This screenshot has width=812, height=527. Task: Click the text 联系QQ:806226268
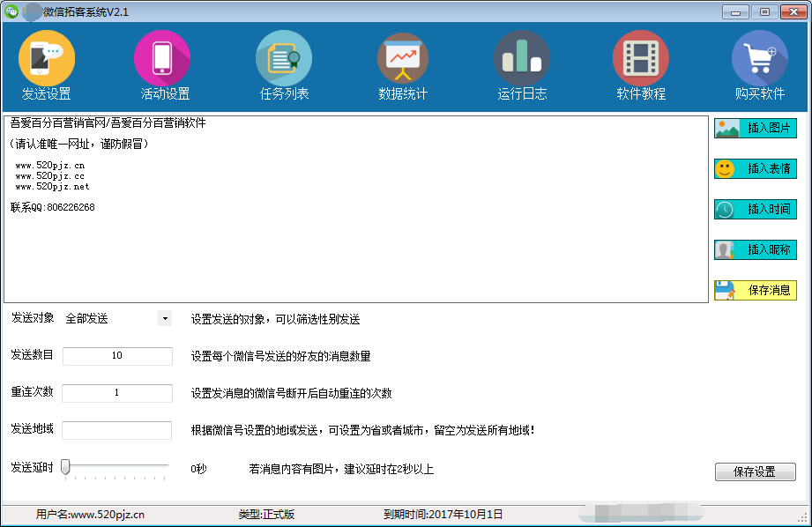(x=52, y=207)
